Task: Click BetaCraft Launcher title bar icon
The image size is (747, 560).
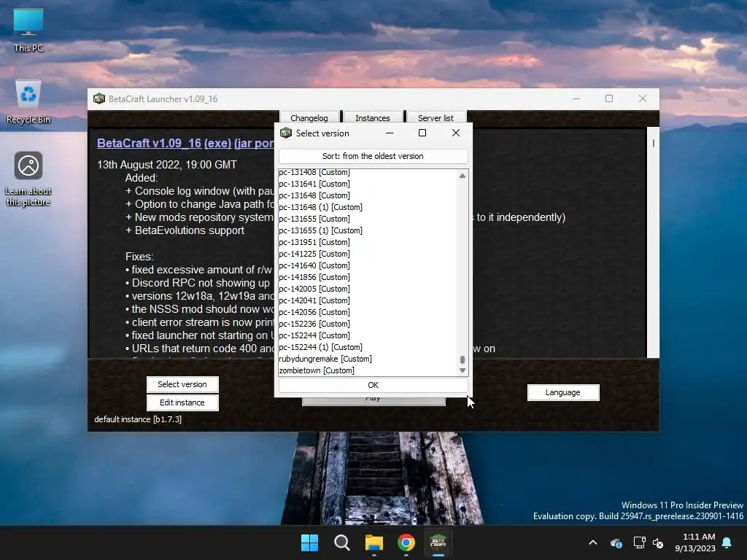Action: click(99, 98)
